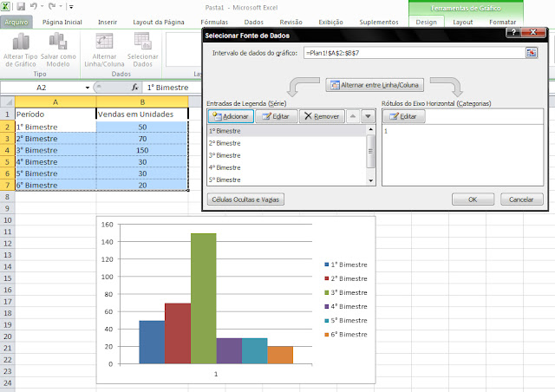Click the orange 6° Bimestre legend swatch
This screenshot has height=392, width=555.
click(327, 334)
